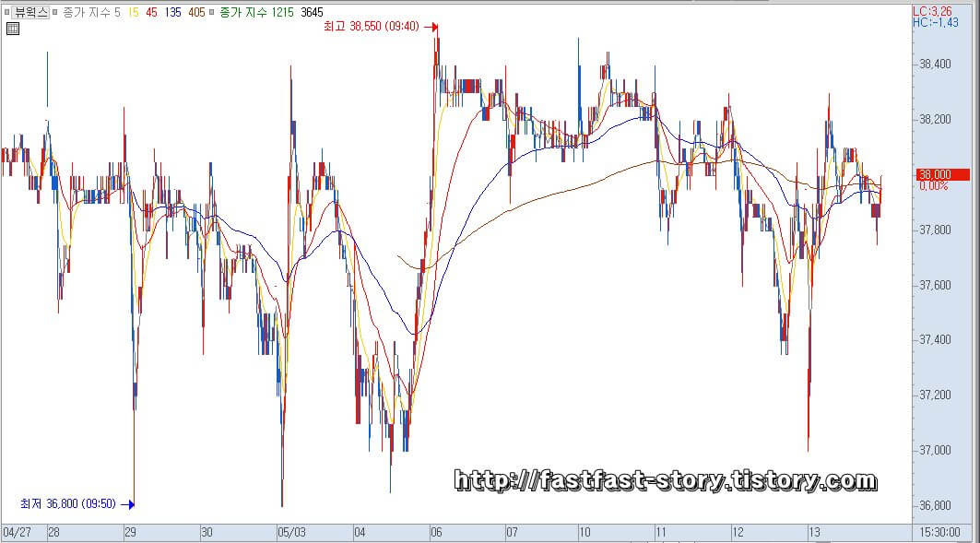Viewport: 980px width, 543px height.
Task: Click the 37,800 price axis label
Action: click(935, 230)
